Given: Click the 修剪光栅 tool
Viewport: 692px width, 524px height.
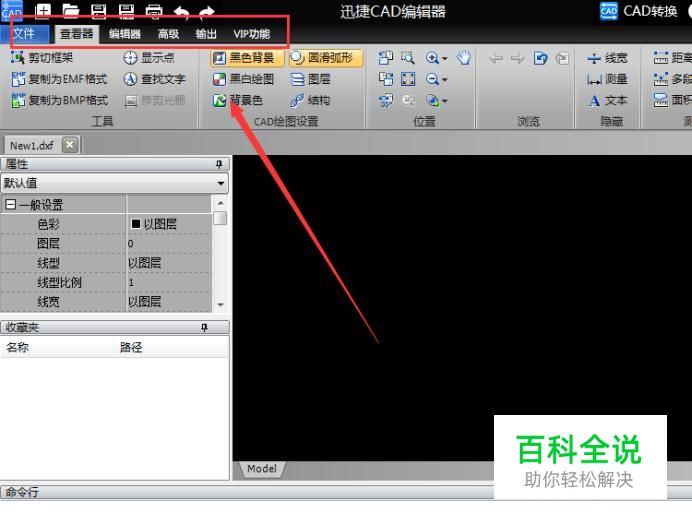Looking at the screenshot, I should coord(154,100).
